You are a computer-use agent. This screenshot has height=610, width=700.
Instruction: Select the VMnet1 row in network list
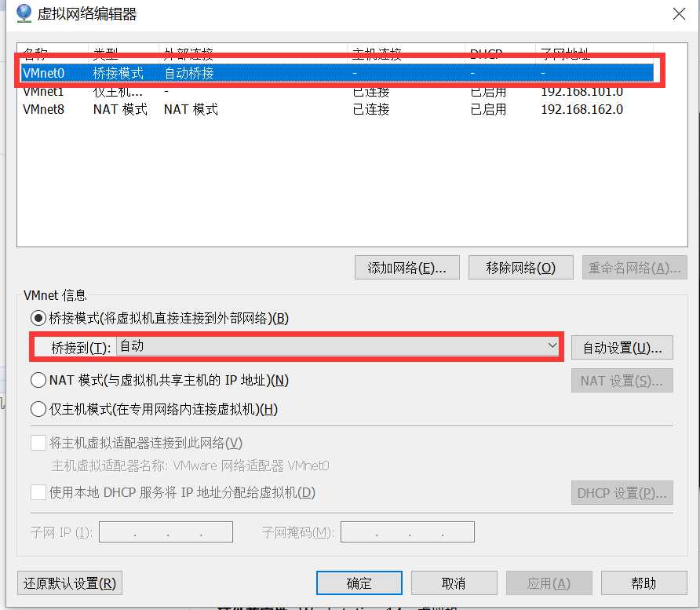[337, 92]
